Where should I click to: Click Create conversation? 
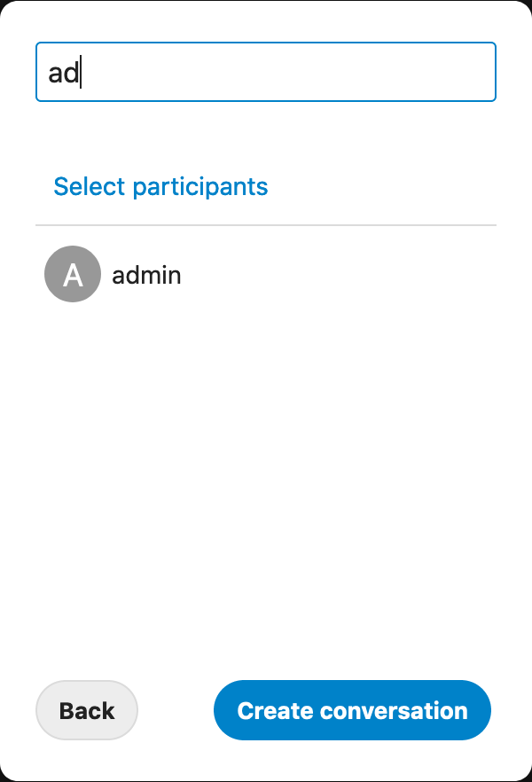click(352, 710)
